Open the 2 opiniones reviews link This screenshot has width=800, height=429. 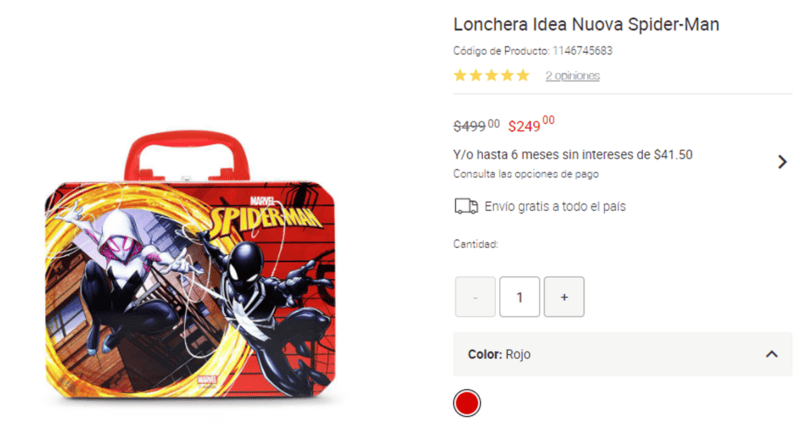[572, 76]
